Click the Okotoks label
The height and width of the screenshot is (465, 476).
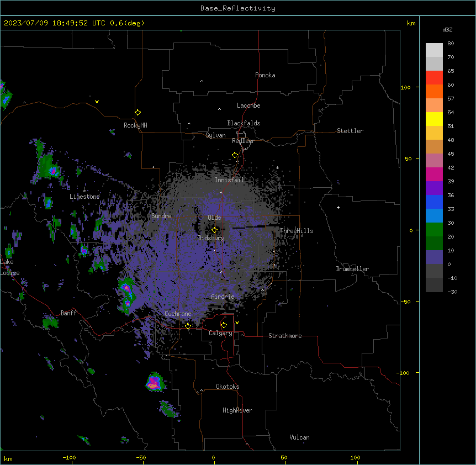(228, 387)
